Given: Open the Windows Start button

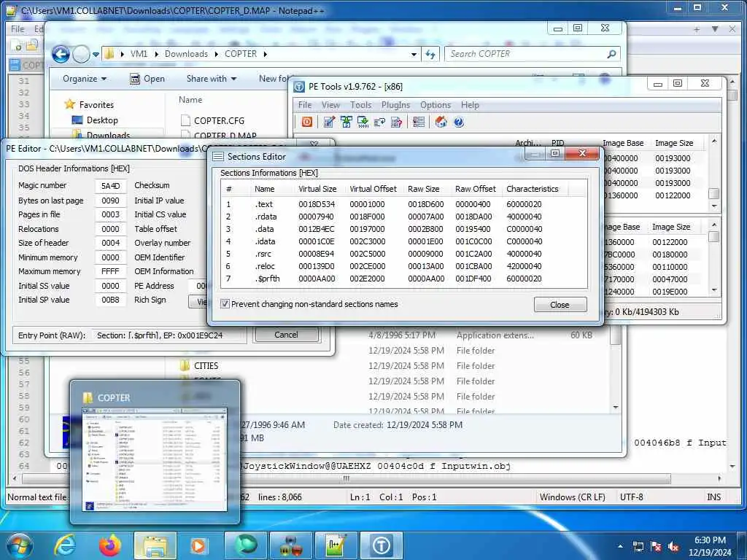Looking at the screenshot, I should pos(19,545).
